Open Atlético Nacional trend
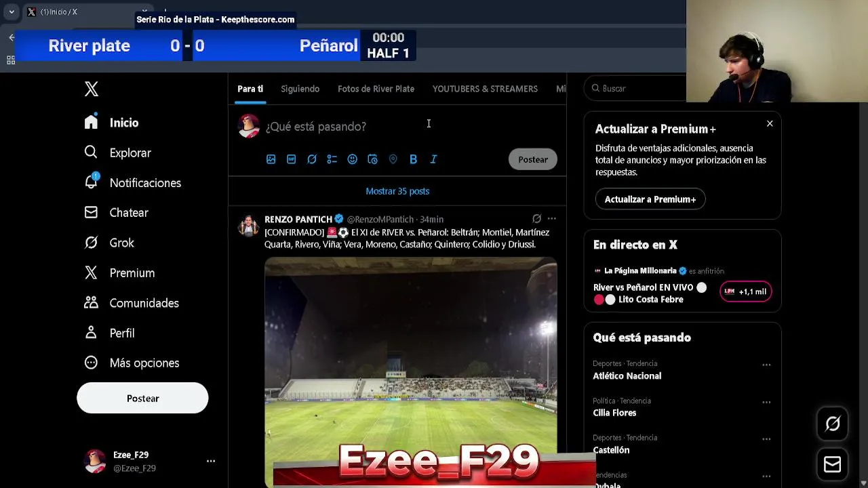This screenshot has height=488, width=868. point(627,375)
